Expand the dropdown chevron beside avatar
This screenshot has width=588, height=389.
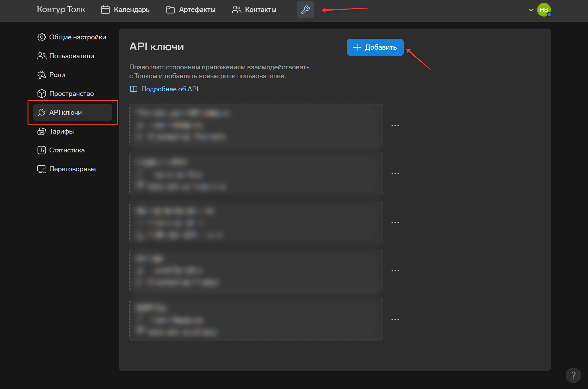[x=531, y=10]
